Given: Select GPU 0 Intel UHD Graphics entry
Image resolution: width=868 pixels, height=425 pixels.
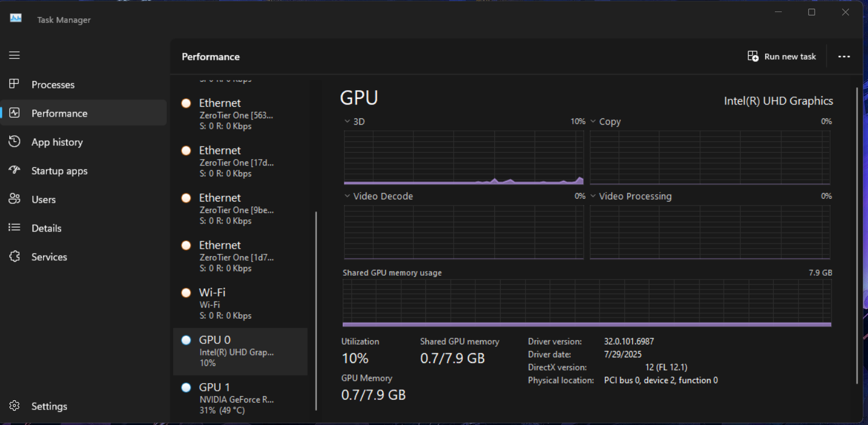Looking at the screenshot, I should (x=240, y=351).
